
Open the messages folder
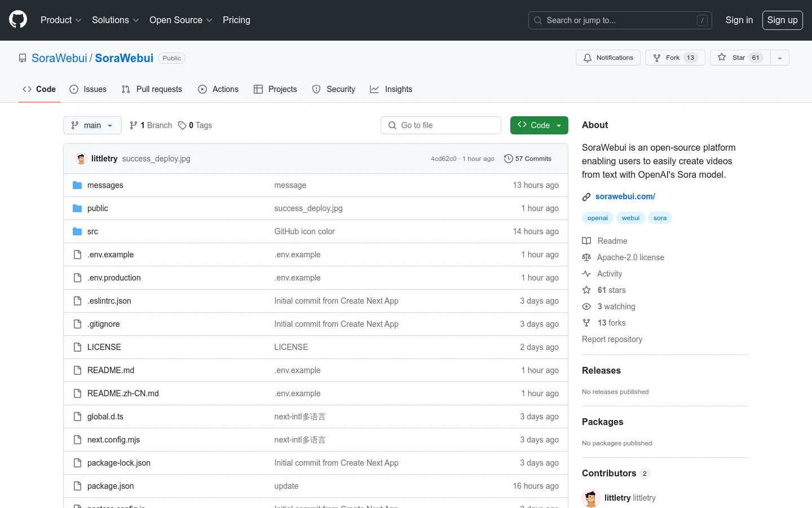105,185
